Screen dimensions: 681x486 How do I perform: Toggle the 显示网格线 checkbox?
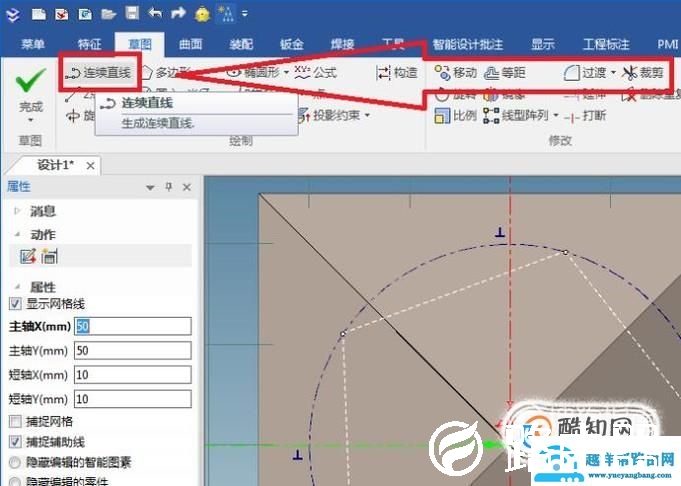coord(15,303)
